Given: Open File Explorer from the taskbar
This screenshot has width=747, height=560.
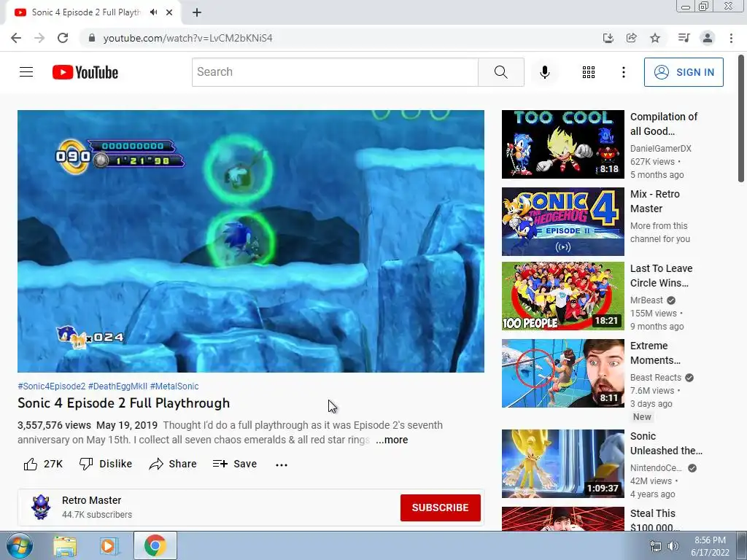Looking at the screenshot, I should click(x=65, y=546).
